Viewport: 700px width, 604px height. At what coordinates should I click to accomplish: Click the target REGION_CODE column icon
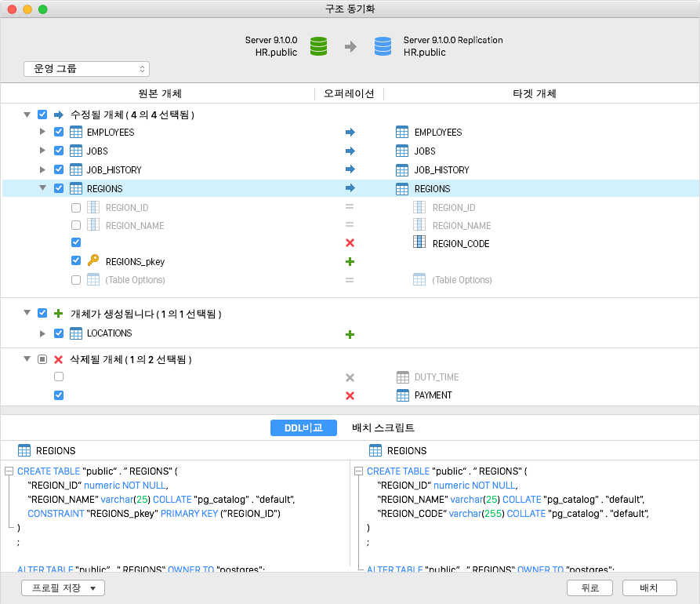pos(419,243)
